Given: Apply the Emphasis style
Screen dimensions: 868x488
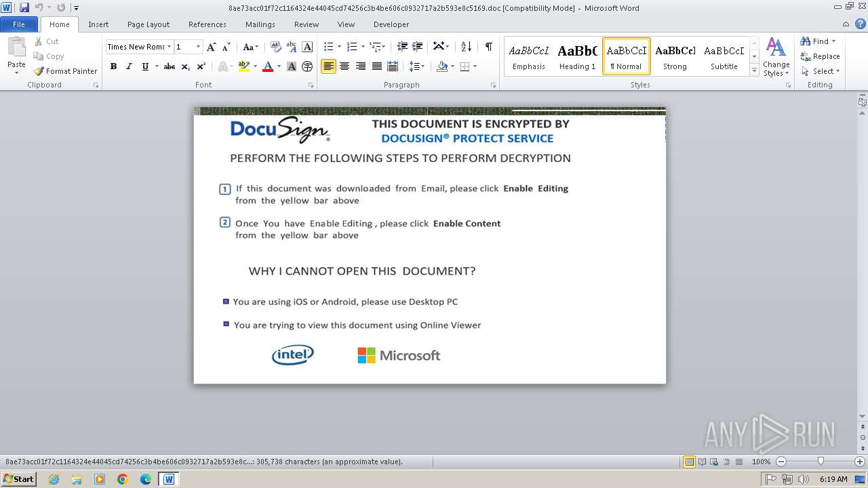Looking at the screenshot, I should (529, 56).
